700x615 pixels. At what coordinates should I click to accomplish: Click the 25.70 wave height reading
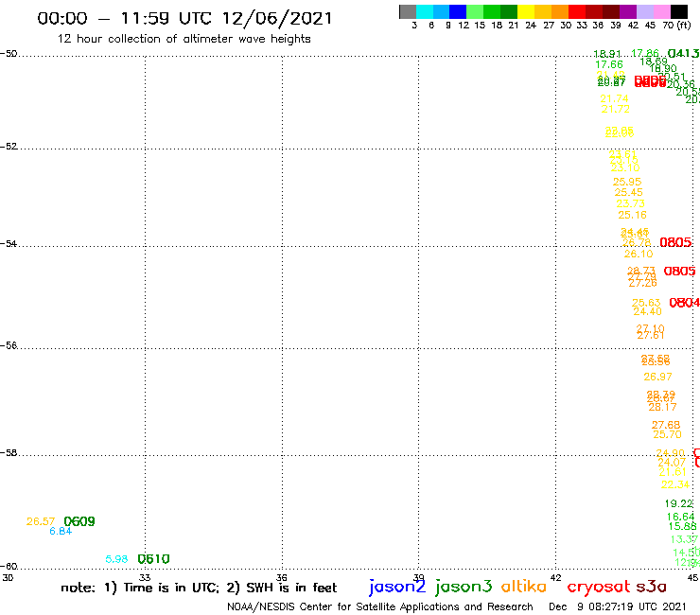668,434
